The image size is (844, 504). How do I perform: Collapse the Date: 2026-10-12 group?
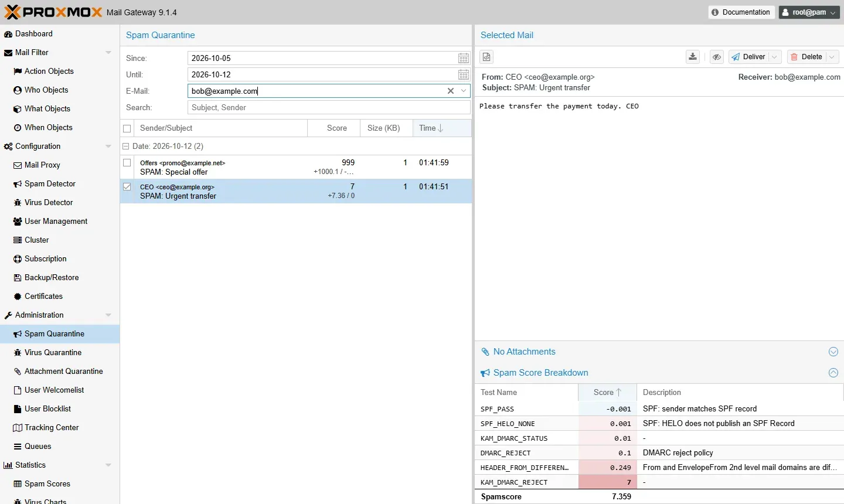[125, 147]
